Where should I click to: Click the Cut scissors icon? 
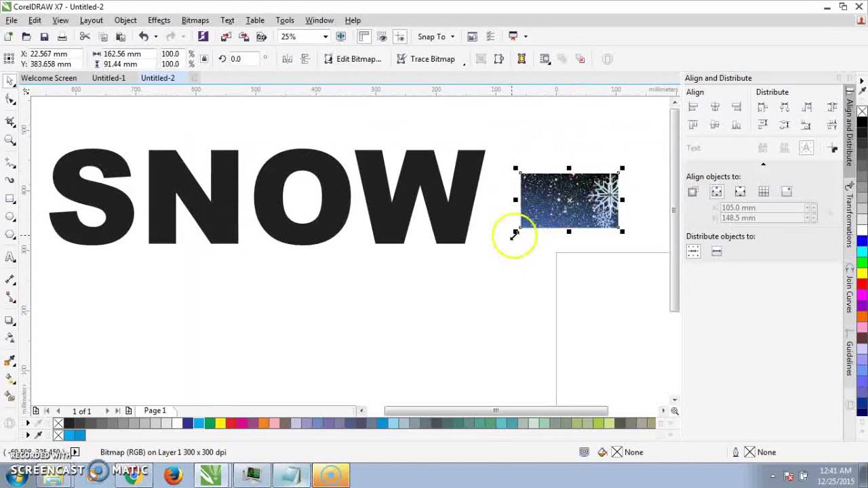click(x=85, y=37)
